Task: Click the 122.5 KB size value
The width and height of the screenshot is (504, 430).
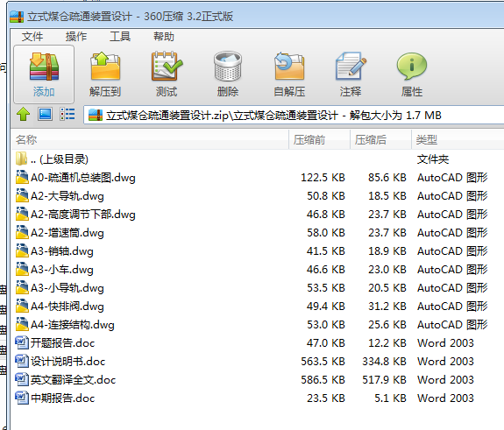Action: (323, 178)
